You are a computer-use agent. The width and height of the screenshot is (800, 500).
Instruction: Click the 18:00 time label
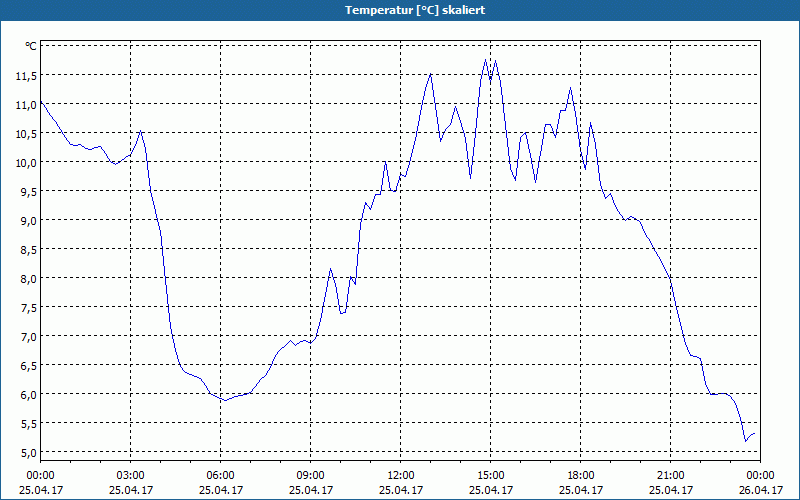[x=581, y=476]
